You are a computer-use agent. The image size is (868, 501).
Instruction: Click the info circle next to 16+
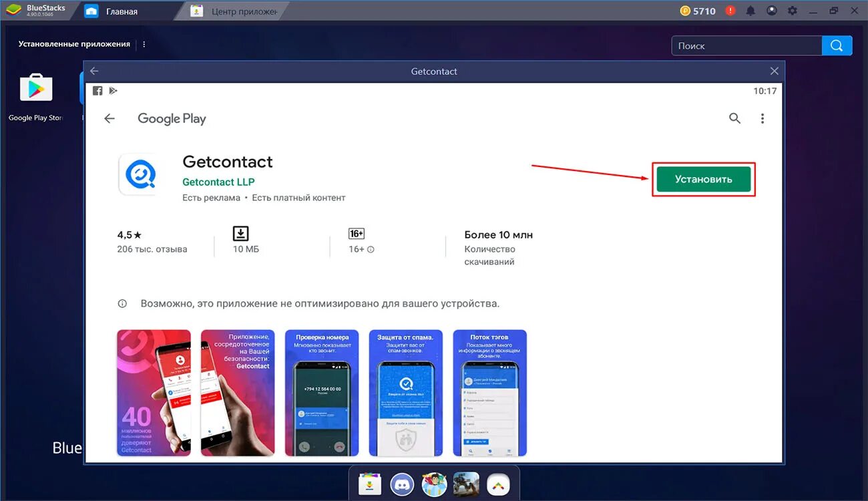pyautogui.click(x=371, y=249)
